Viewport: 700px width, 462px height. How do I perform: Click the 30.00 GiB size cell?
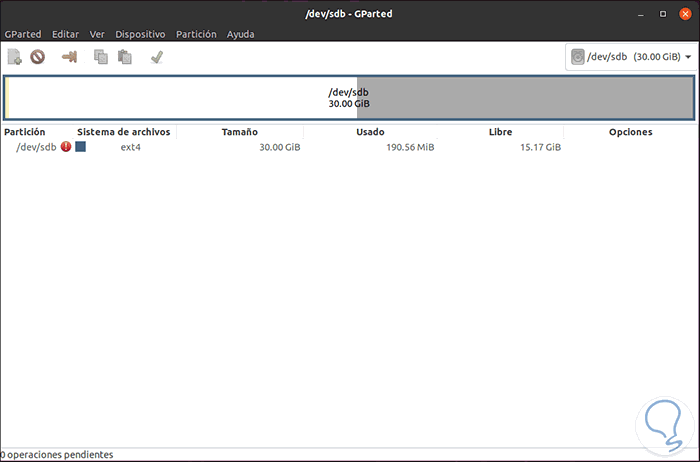pyautogui.click(x=279, y=147)
